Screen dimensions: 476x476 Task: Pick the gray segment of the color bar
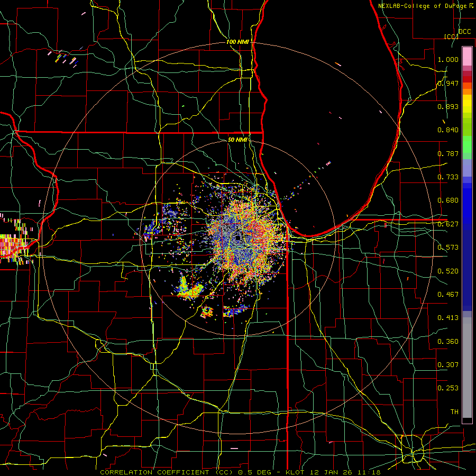(467, 368)
